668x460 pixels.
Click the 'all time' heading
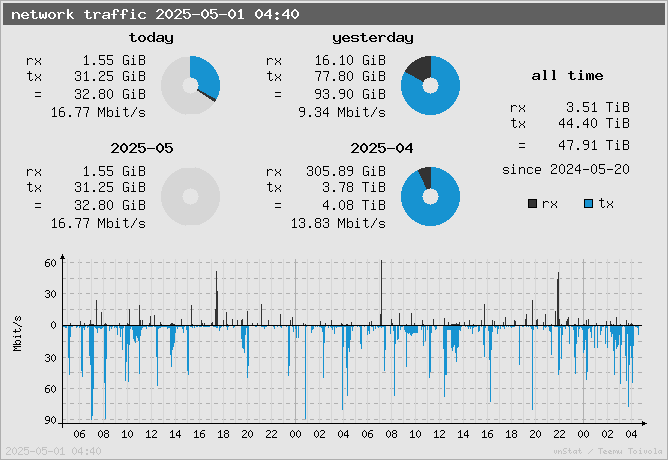tap(567, 75)
